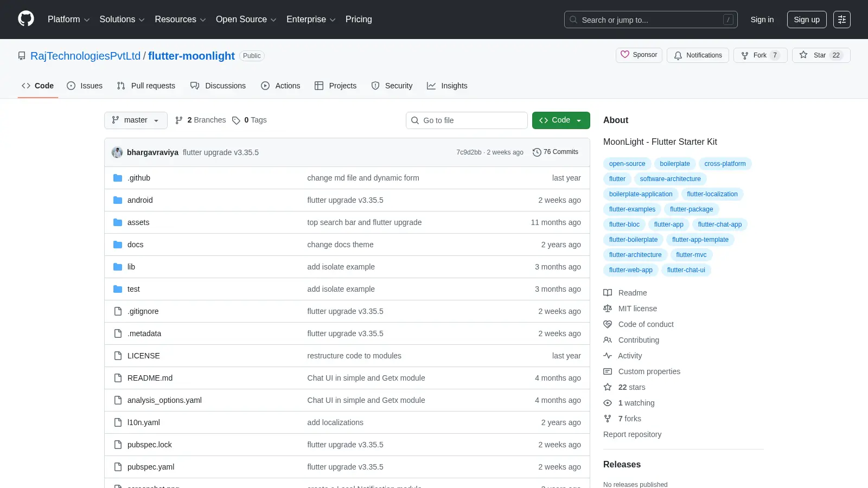Open the RajTechnologiesPvtLtd owner link
Screen dimensions: 868x488
(86, 56)
